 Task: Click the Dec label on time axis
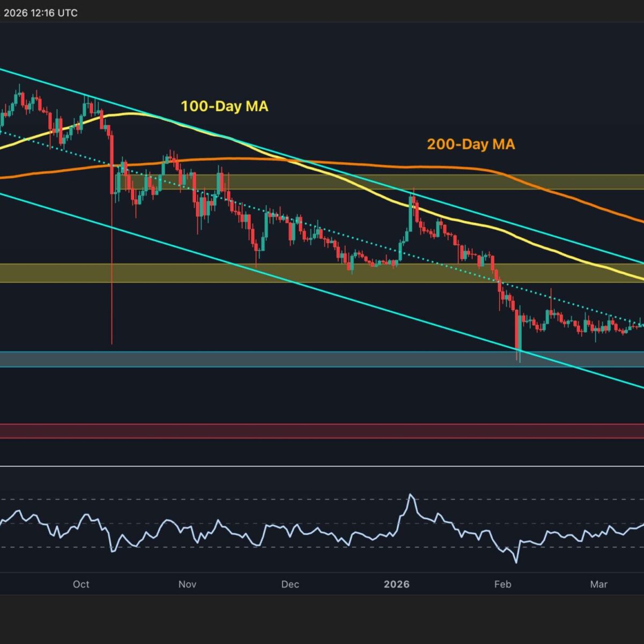click(x=290, y=584)
